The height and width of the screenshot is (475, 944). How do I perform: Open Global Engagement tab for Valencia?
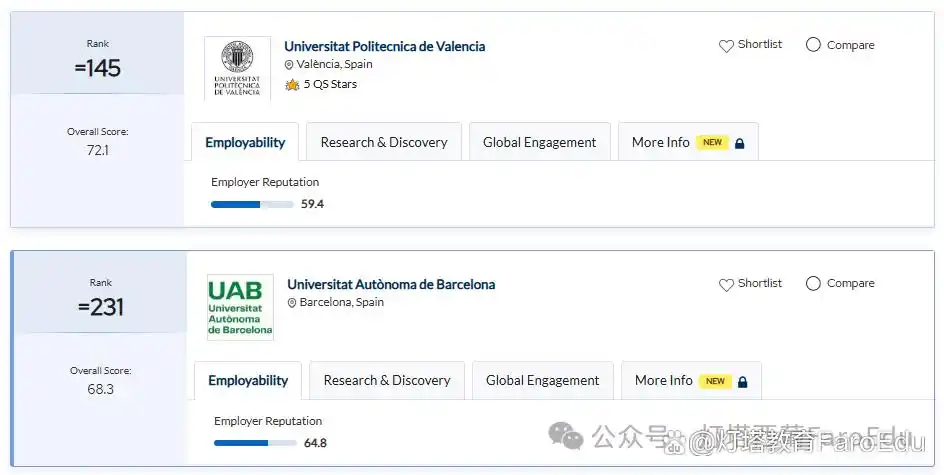[539, 142]
